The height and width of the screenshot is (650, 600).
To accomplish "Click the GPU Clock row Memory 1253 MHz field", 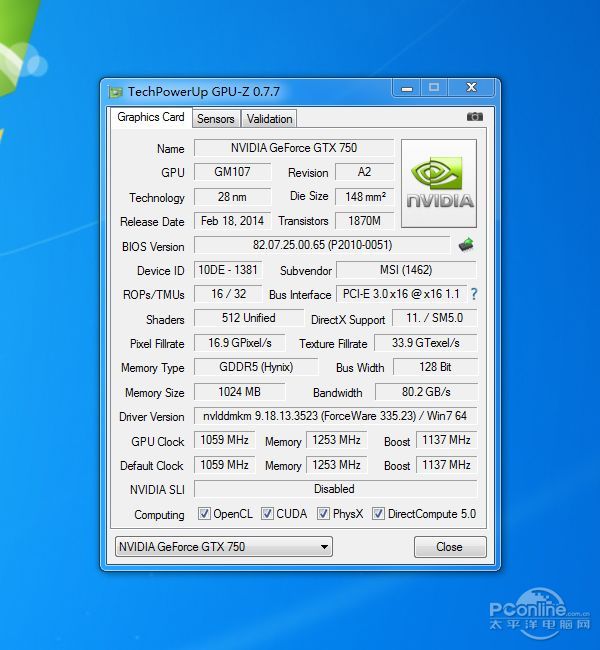I will (336, 440).
